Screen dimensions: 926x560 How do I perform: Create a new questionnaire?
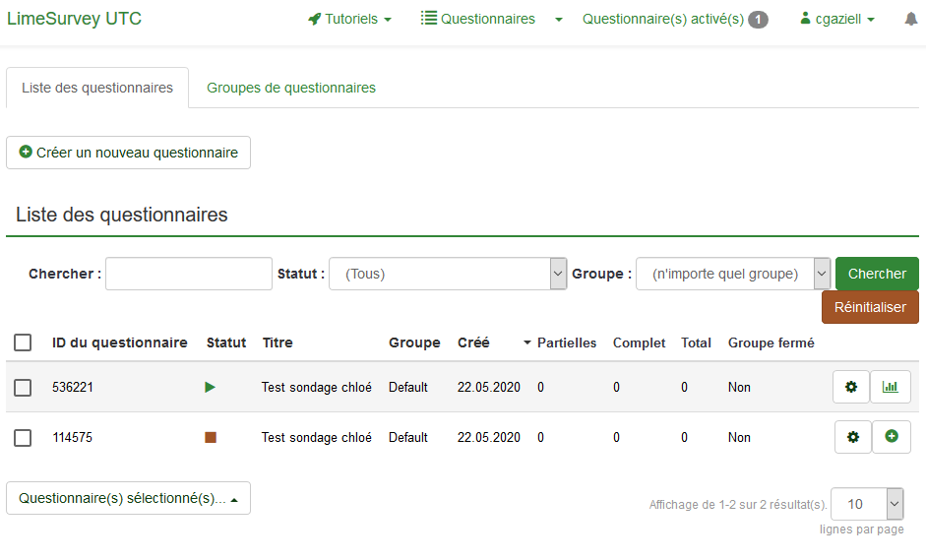129,153
